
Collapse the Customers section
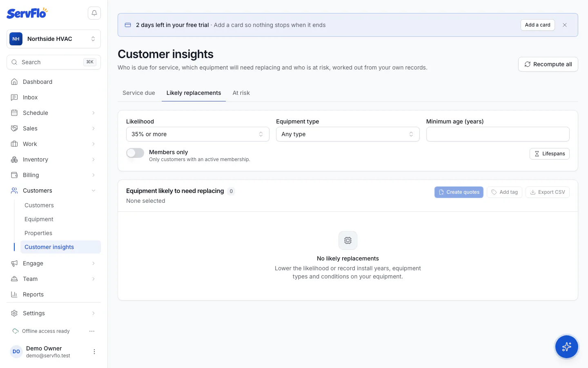[53, 191]
